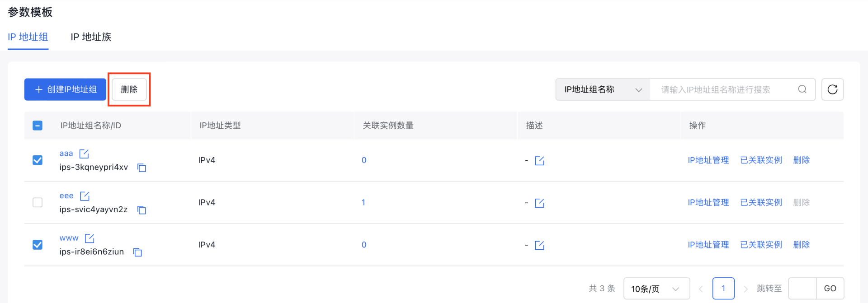This screenshot has width=868, height=303.
Task: Edit description of the aaa row
Action: coord(539,161)
